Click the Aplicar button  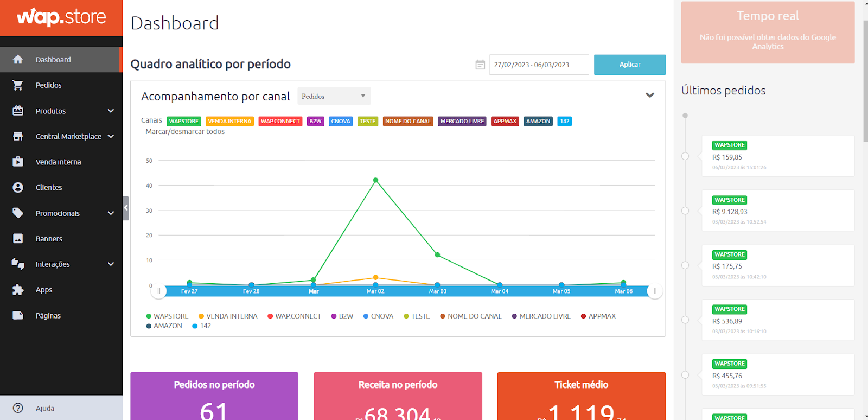[630, 65]
